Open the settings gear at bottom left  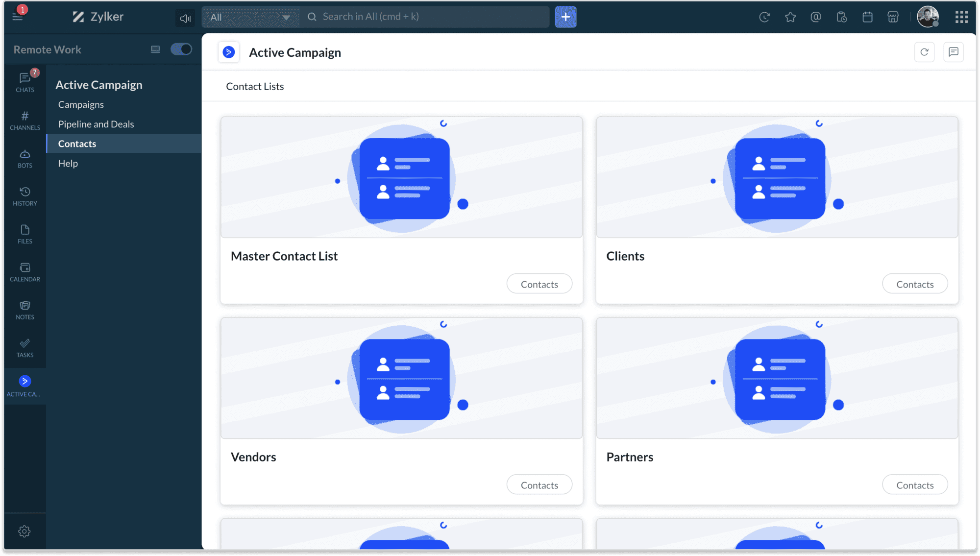click(x=24, y=532)
